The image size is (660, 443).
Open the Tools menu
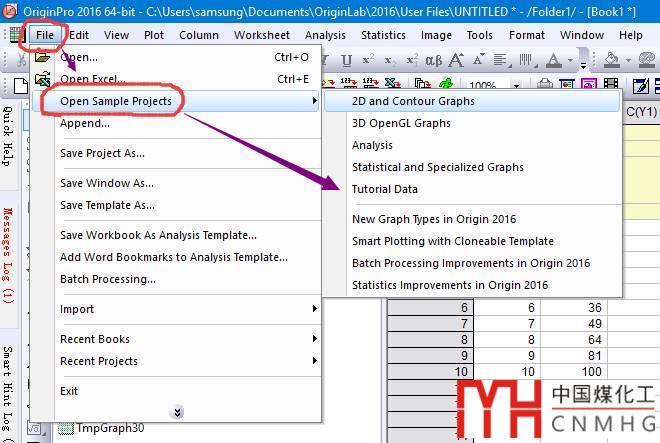479,35
